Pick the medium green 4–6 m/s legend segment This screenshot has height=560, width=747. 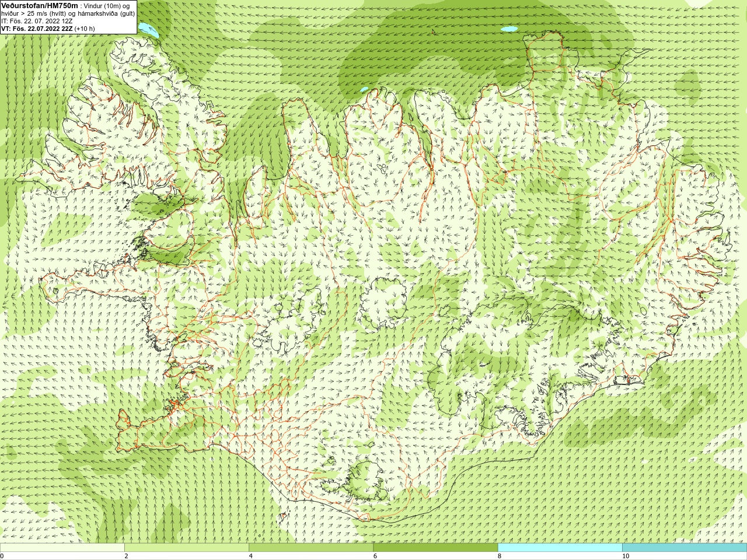[311, 548]
